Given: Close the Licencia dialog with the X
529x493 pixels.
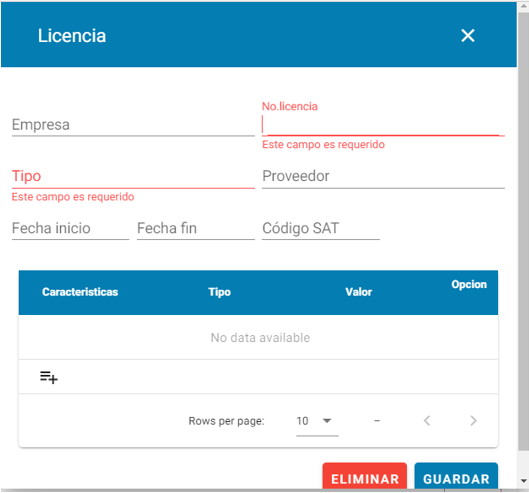Looking at the screenshot, I should 468,35.
